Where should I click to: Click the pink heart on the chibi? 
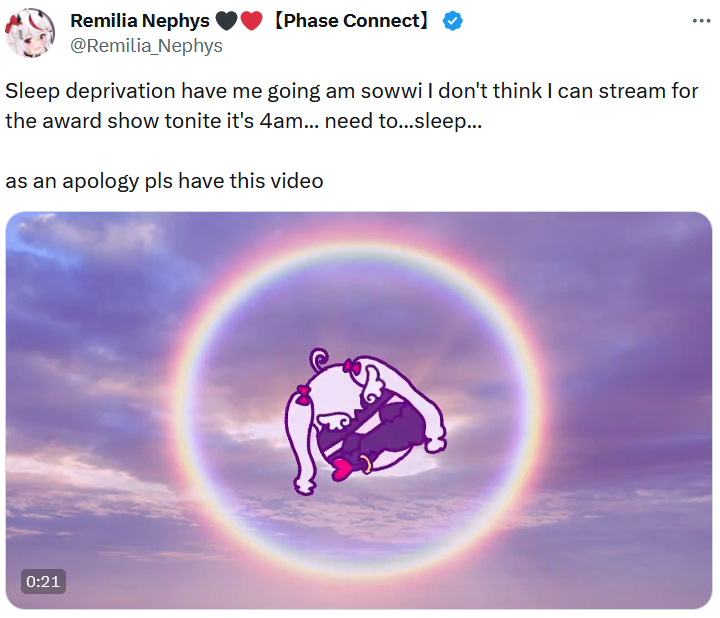point(343,469)
